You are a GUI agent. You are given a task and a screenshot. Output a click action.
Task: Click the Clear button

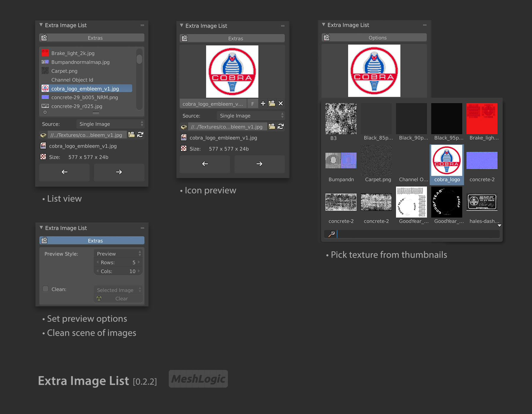[119, 299]
